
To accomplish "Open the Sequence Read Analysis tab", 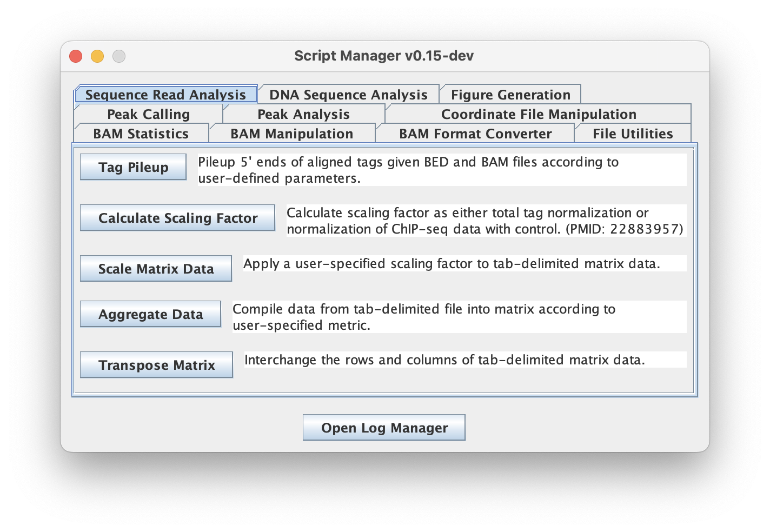I will click(x=165, y=95).
